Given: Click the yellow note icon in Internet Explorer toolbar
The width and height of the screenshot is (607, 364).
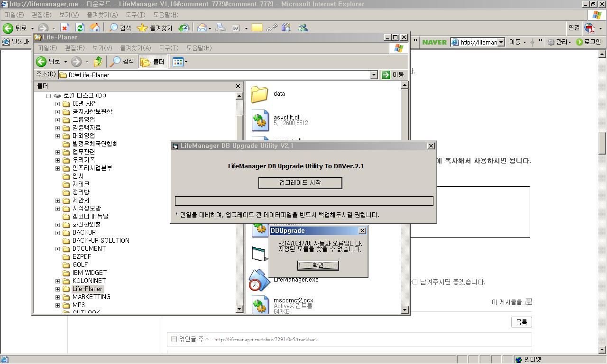Looking at the screenshot, I should click(x=257, y=28).
